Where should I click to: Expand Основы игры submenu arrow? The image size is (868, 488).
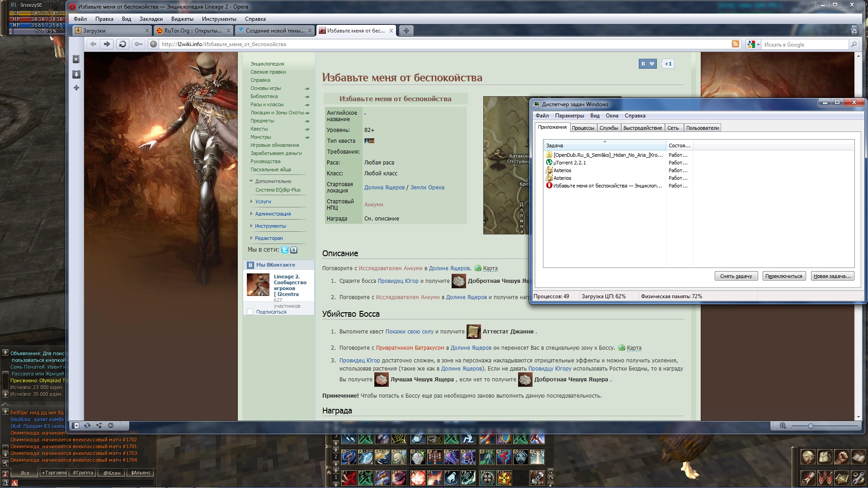pyautogui.click(x=307, y=89)
